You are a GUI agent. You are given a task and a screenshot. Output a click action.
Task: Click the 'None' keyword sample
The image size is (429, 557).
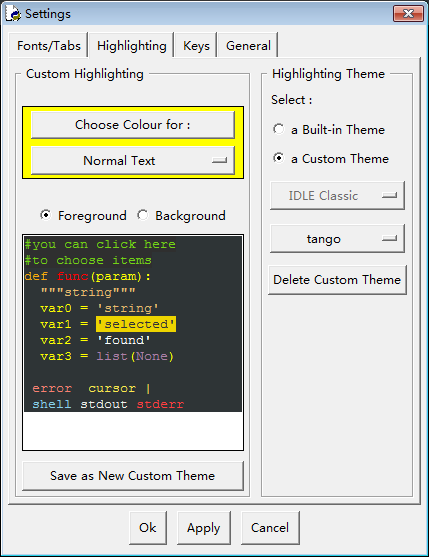[x=152, y=356]
